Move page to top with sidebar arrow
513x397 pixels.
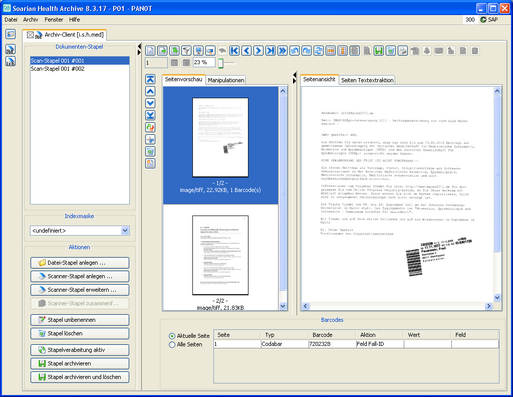(x=150, y=79)
